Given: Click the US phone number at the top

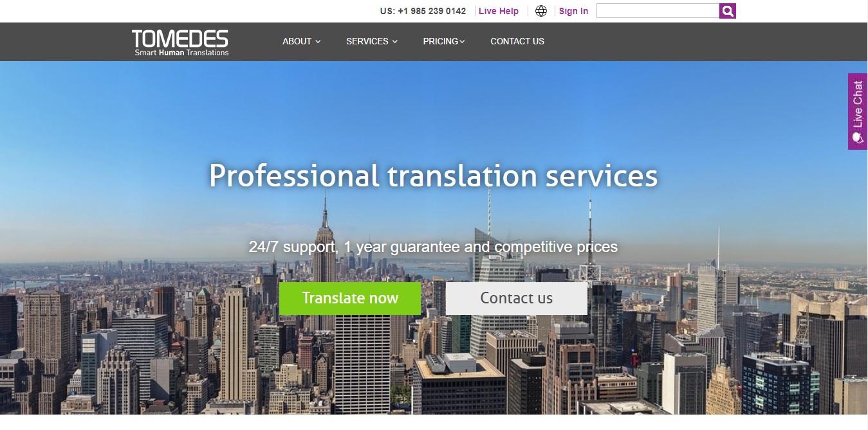Looking at the screenshot, I should 423,11.
